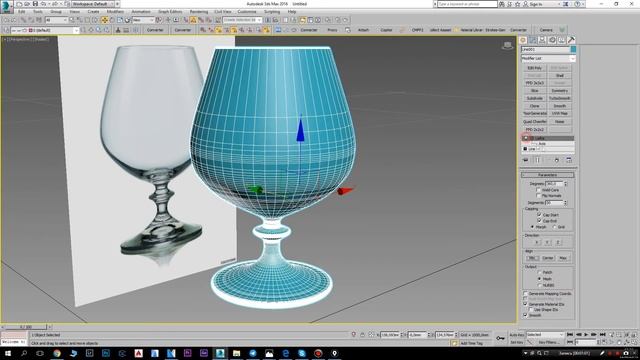Open the Hierarchy command panel tab
The height and width of the screenshot is (360, 640).
pyautogui.click(x=542, y=40)
